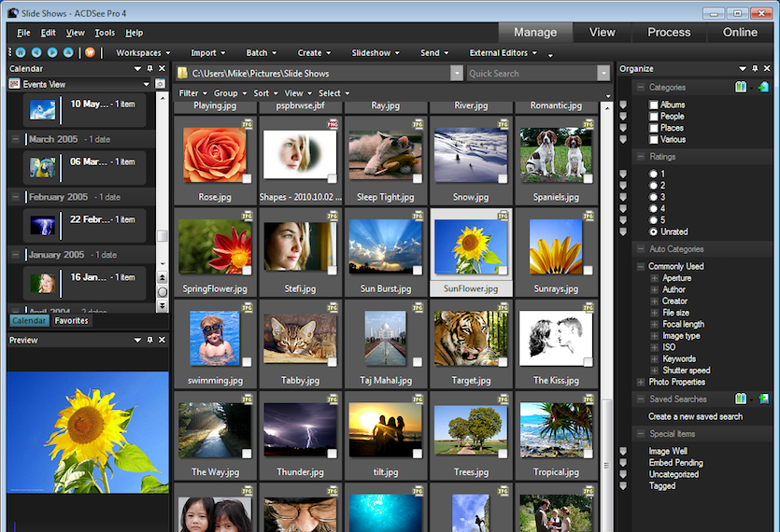This screenshot has width=780, height=532.
Task: Click the tag marker next to Unrated
Action: coord(623,231)
